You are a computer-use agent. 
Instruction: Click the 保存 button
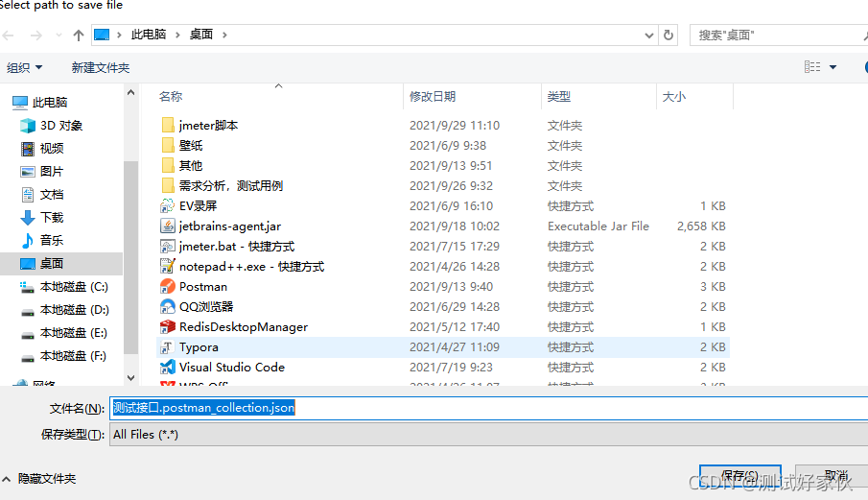[x=740, y=476]
